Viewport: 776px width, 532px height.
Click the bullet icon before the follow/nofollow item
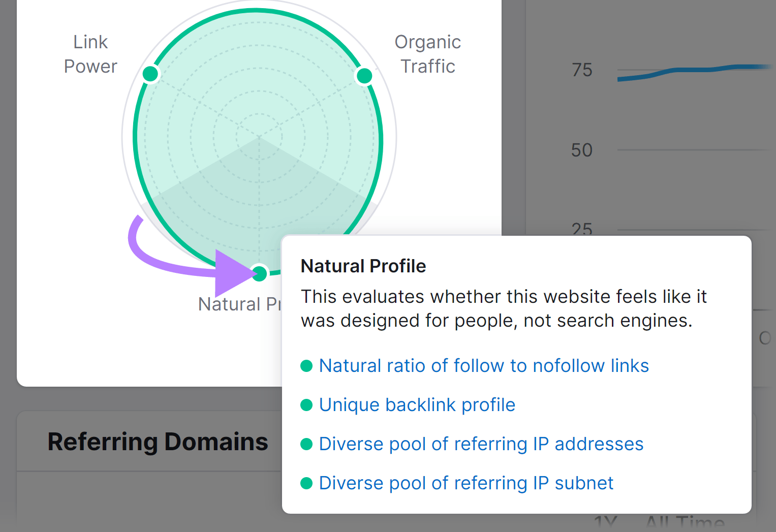point(307,366)
